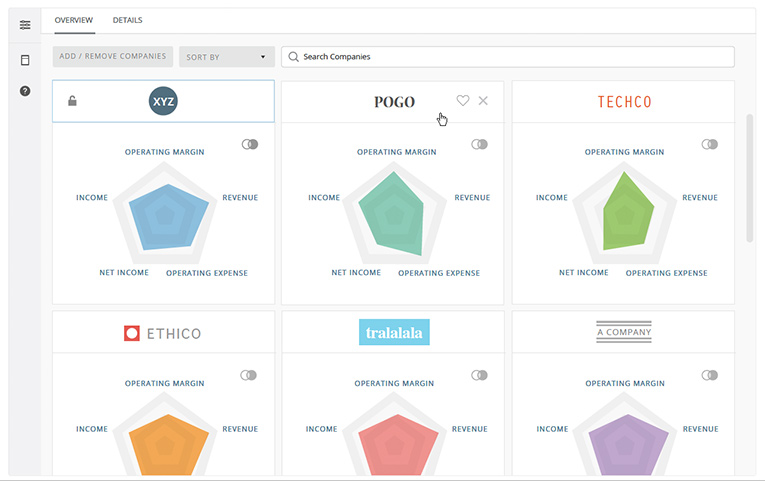Viewport: 765px width, 481px height.
Task: Click the TECHCO company logo
Action: coord(624,101)
